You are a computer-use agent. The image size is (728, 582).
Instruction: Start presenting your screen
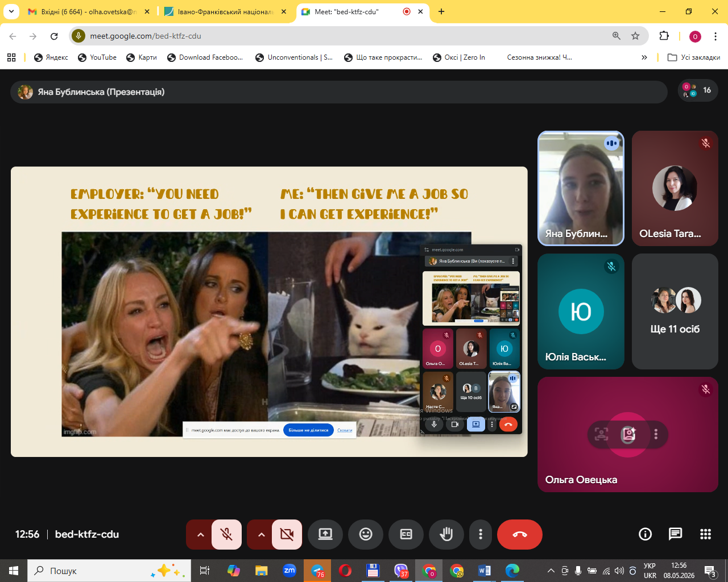(x=325, y=534)
